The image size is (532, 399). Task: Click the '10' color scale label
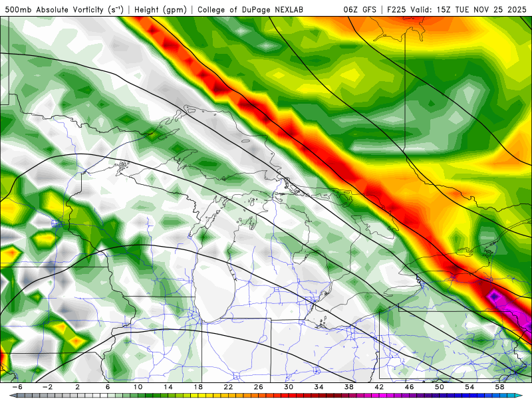tap(138, 387)
